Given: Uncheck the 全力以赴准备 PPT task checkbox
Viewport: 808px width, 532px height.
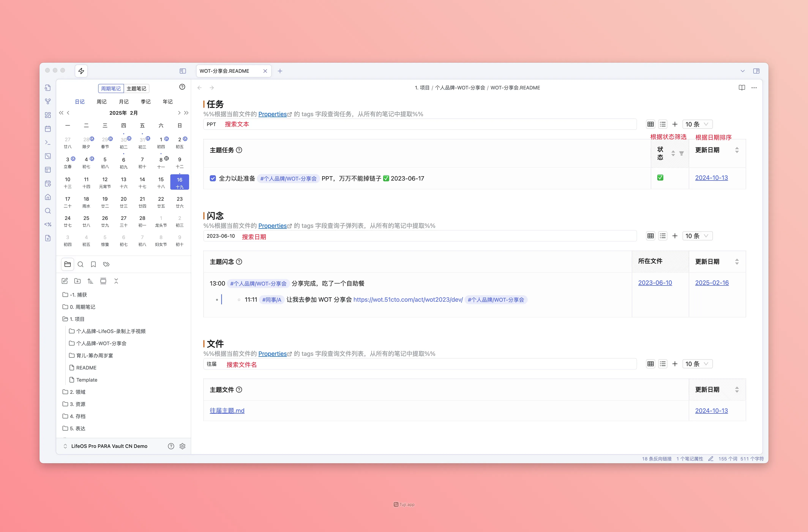Looking at the screenshot, I should click(213, 178).
